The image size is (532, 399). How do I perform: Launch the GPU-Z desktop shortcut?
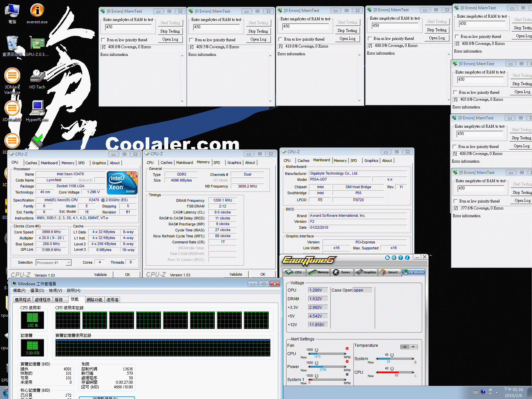(37, 46)
